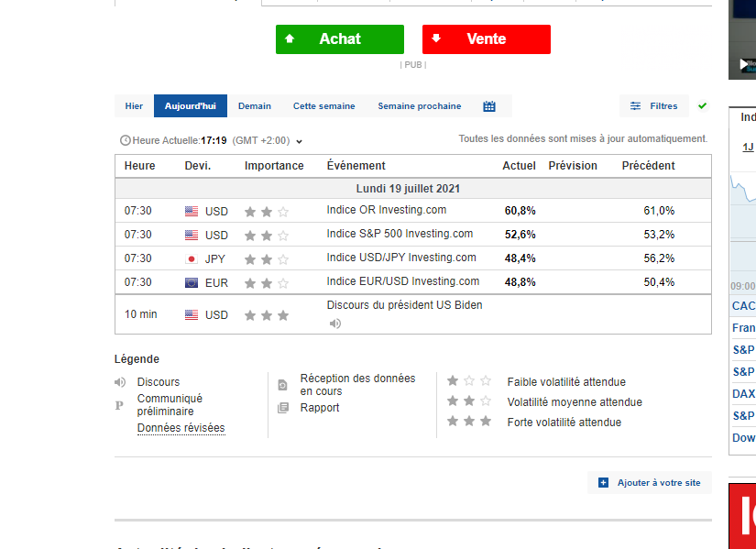Open the Cette semaine tab
The width and height of the screenshot is (756, 549).
pos(324,106)
